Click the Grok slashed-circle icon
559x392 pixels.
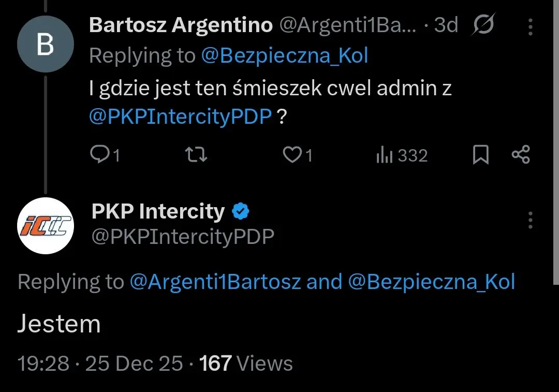[x=483, y=25]
